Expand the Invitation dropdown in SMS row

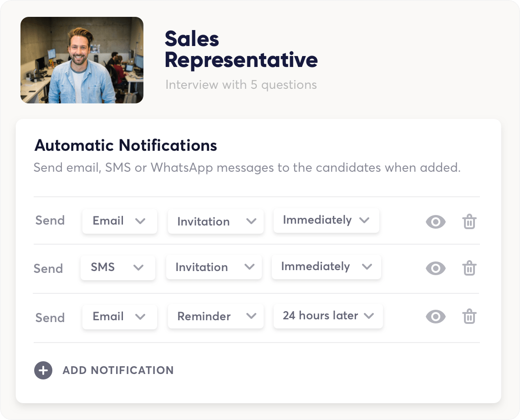click(214, 267)
